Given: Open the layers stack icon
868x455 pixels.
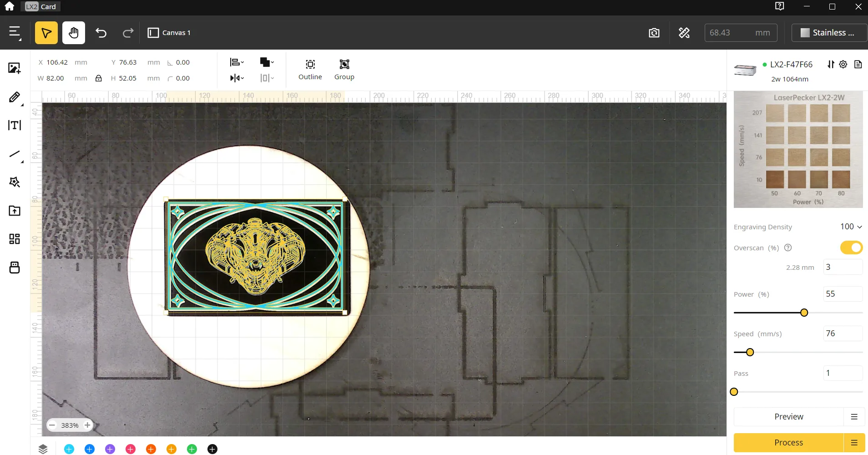Looking at the screenshot, I should click(43, 449).
